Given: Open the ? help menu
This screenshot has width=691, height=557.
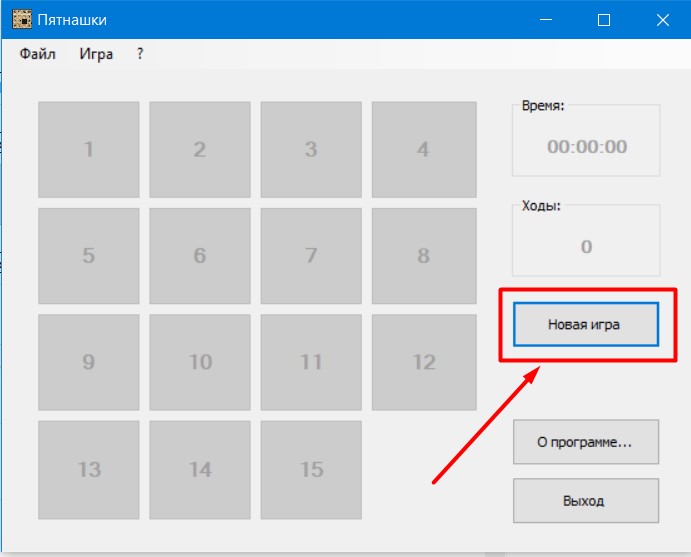Looking at the screenshot, I should 140,54.
